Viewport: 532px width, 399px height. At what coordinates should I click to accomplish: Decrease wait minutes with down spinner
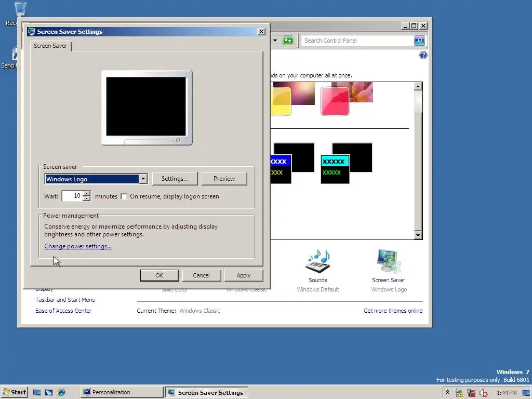pyautogui.click(x=87, y=199)
